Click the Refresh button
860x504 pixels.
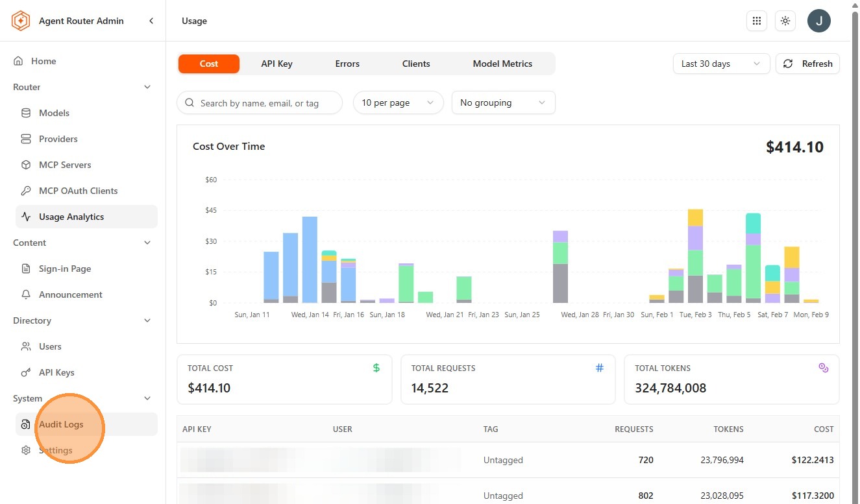(807, 64)
